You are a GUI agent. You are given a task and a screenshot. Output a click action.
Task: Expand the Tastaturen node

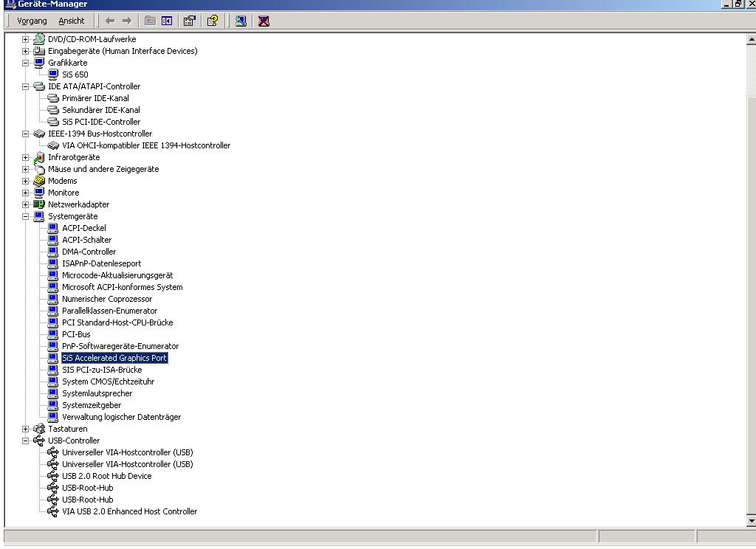26,429
